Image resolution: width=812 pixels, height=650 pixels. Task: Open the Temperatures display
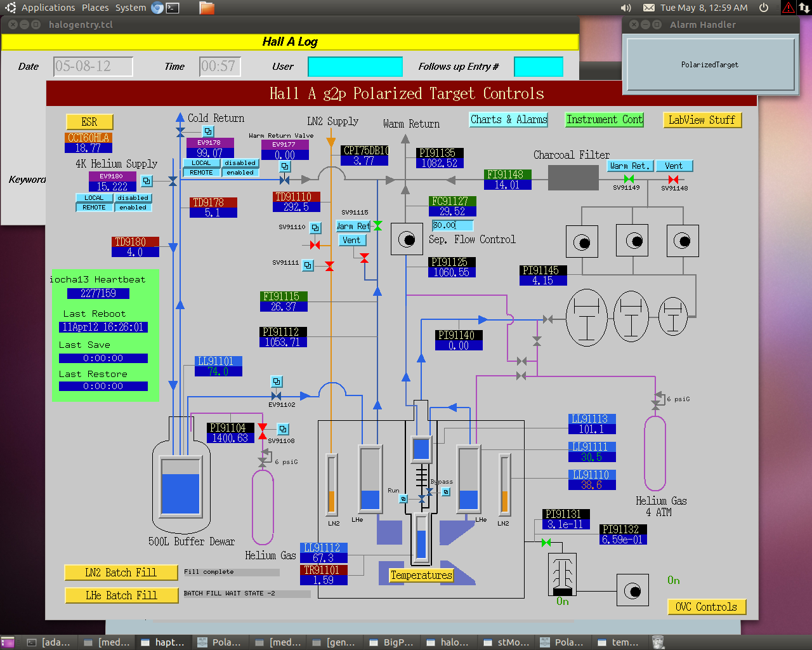[421, 575]
